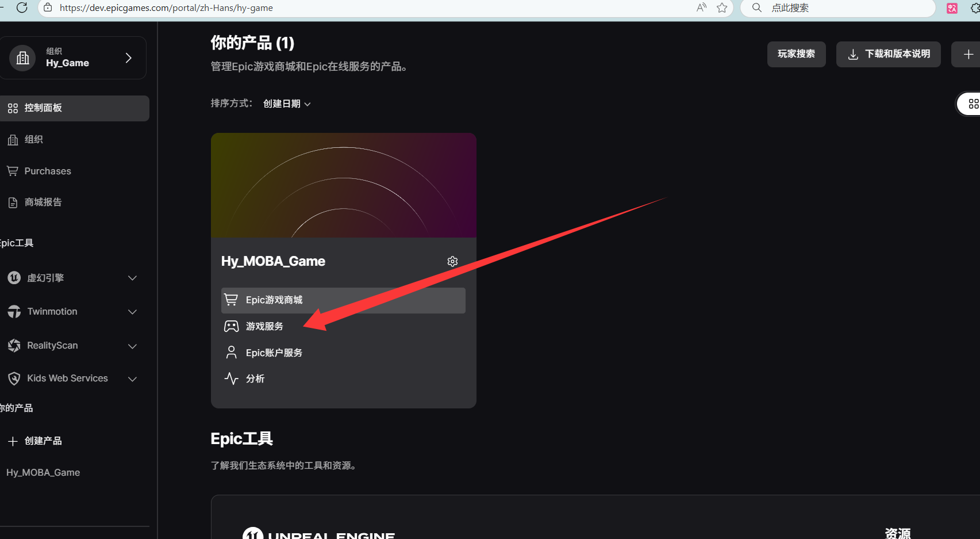Select 控制面板 in the sidebar

(x=75, y=108)
